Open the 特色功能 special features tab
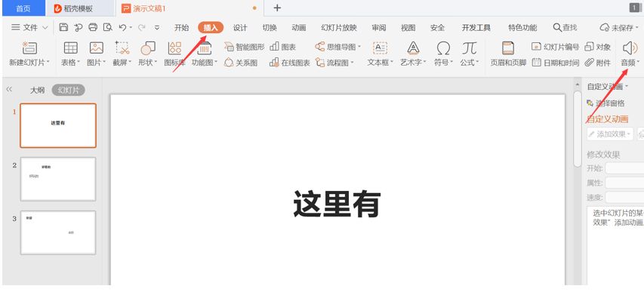Image resolution: width=644 pixels, height=292 pixels. coord(522,27)
